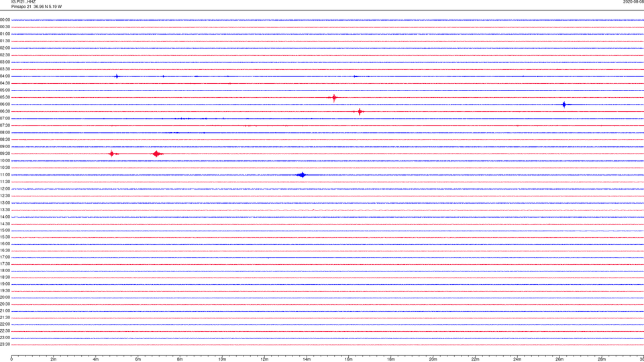Image resolution: width=644 pixels, height=362 pixels.
Task: Click the 09:30 event near the 7 minute mark
Action: coord(156,154)
